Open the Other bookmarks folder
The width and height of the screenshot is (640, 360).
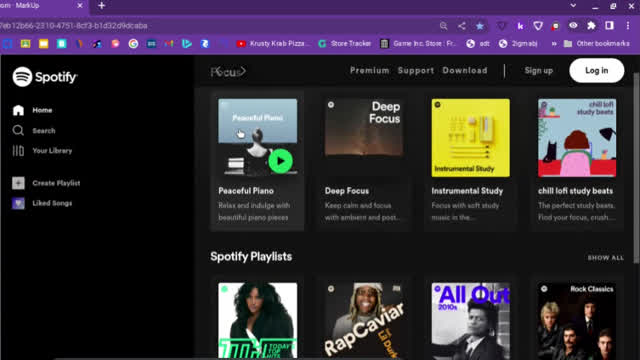tap(597, 44)
